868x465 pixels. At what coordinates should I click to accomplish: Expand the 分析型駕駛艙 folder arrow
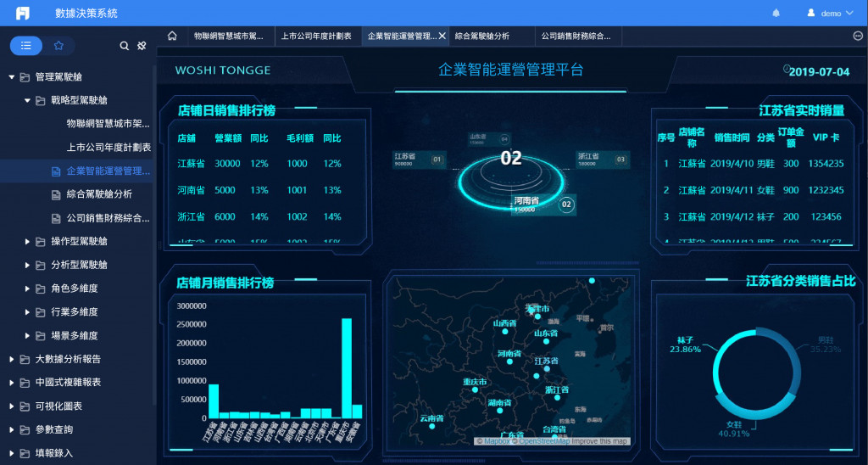pos(27,265)
